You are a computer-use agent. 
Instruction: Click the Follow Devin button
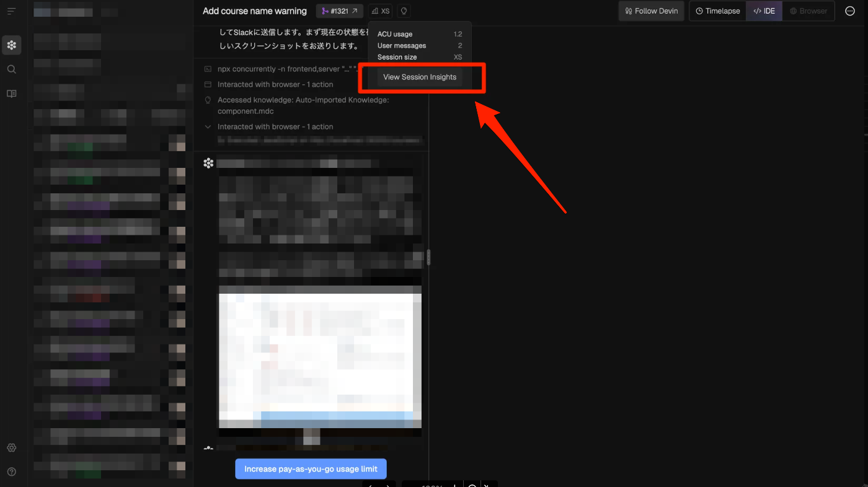652,11
